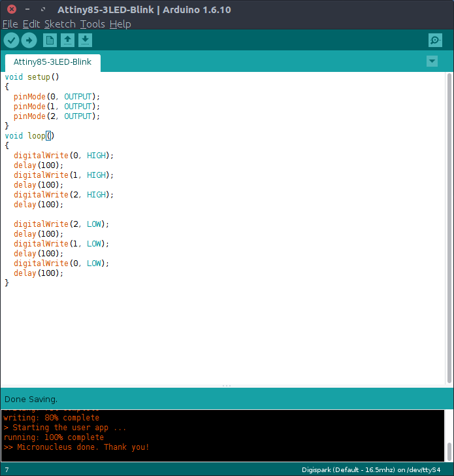
Task: Open the Sketch menu
Action: [x=59, y=24]
